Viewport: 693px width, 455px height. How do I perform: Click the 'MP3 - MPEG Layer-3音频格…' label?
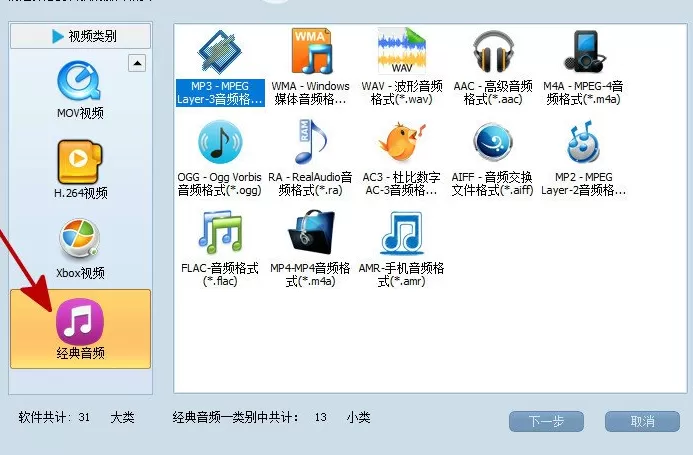click(220, 93)
